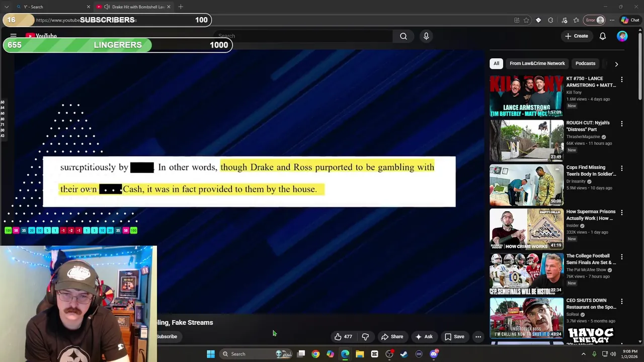The height and width of the screenshot is (362, 644).
Task: Launch Google Chrome from the taskbar
Action: pyautogui.click(x=315, y=354)
